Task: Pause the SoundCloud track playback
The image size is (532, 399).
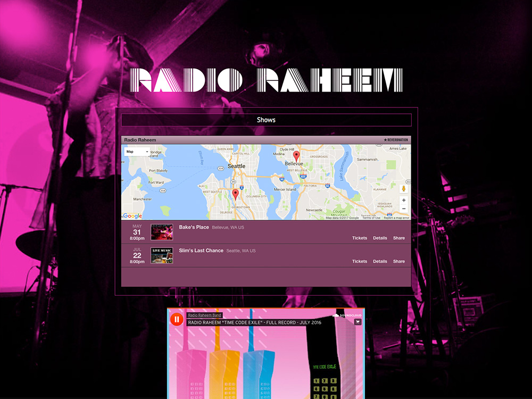Action: 177,319
